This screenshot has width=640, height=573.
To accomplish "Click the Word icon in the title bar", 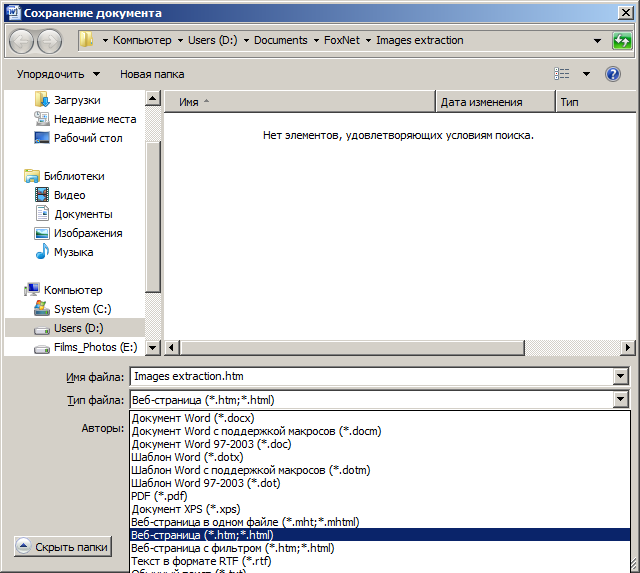I will tap(13, 13).
